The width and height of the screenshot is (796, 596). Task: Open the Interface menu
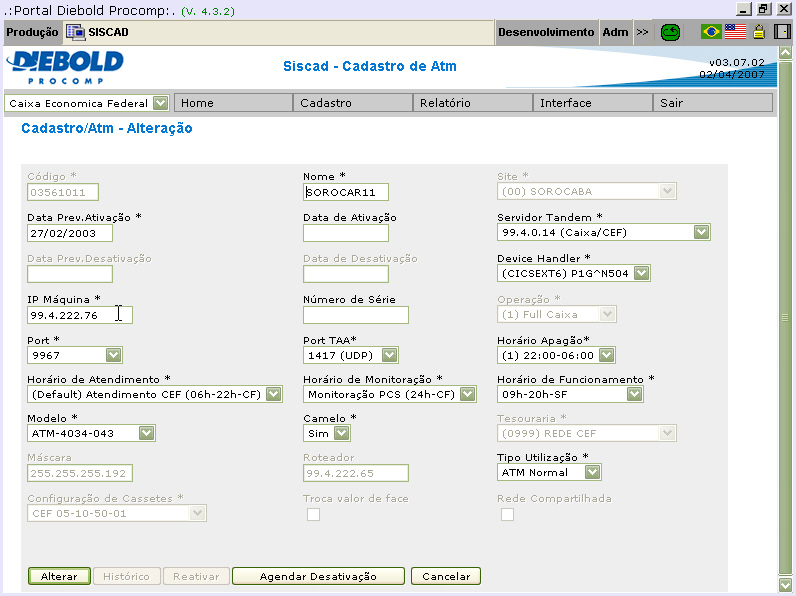pyautogui.click(x=593, y=103)
